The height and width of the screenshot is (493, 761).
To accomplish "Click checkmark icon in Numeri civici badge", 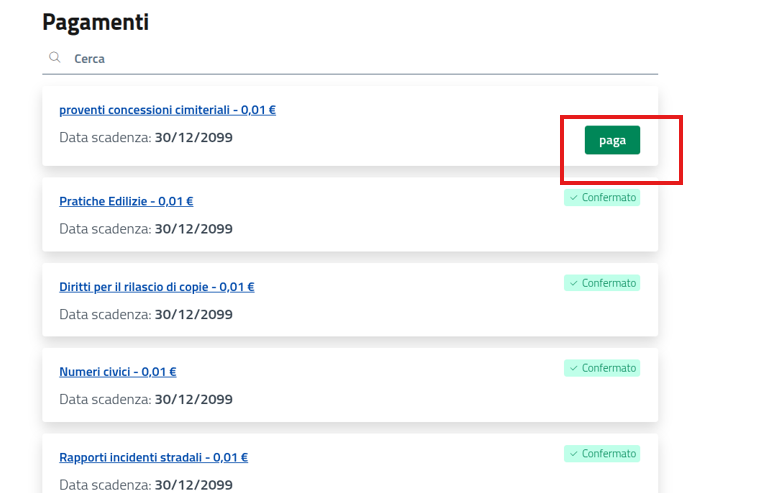I will pos(573,368).
